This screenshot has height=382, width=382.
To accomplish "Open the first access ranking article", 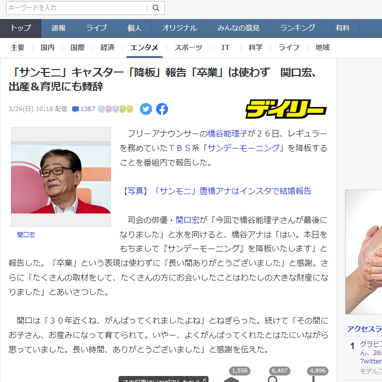I will (x=370, y=352).
